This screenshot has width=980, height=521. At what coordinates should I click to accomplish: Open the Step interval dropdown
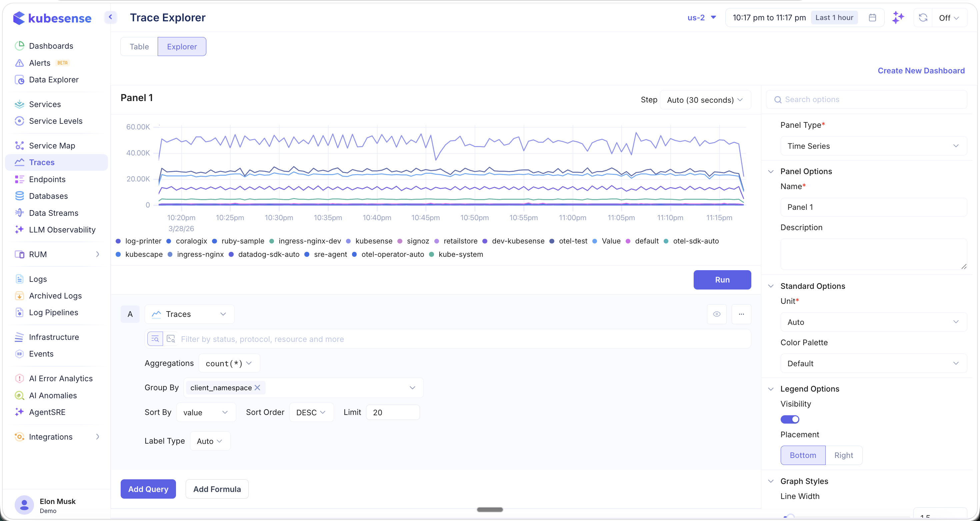click(705, 100)
